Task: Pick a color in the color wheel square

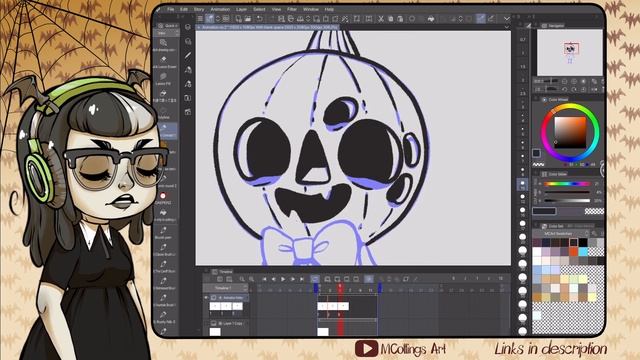Action: pyautogui.click(x=570, y=133)
